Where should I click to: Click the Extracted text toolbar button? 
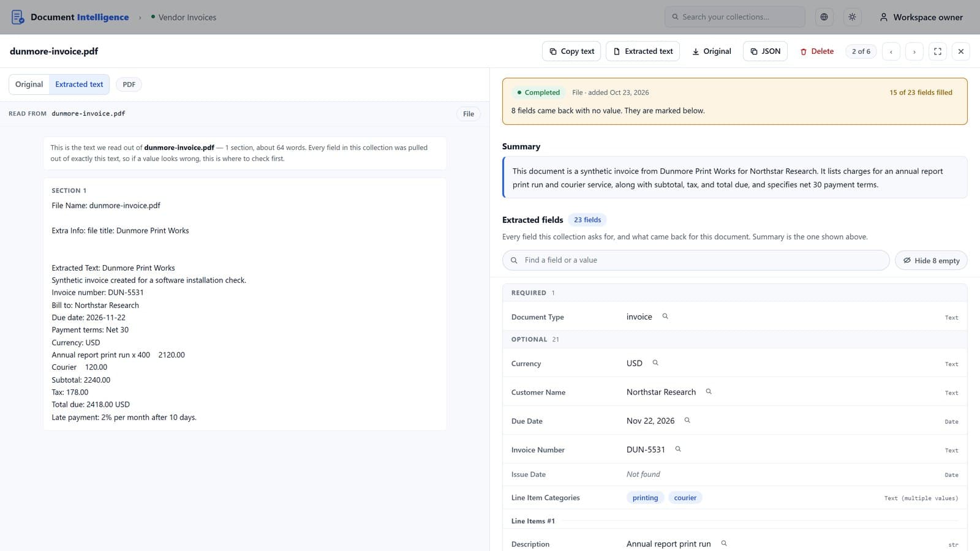point(643,51)
